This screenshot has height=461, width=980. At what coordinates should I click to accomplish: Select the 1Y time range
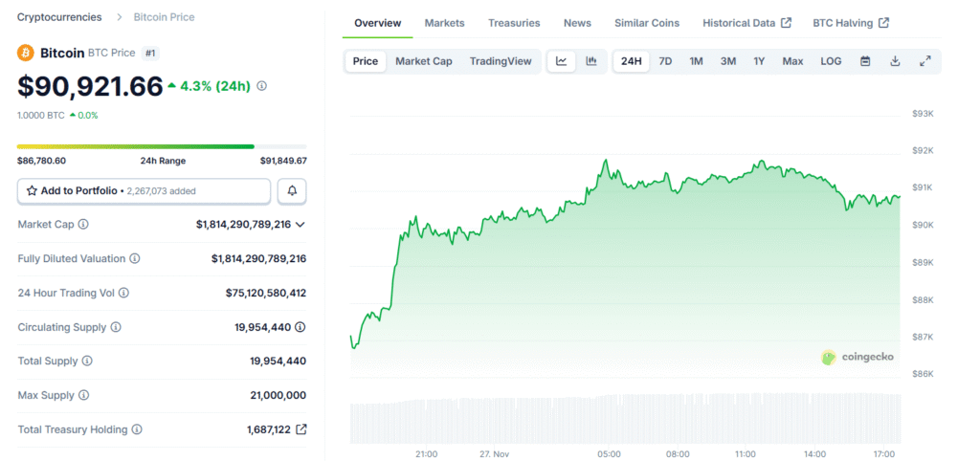click(759, 61)
